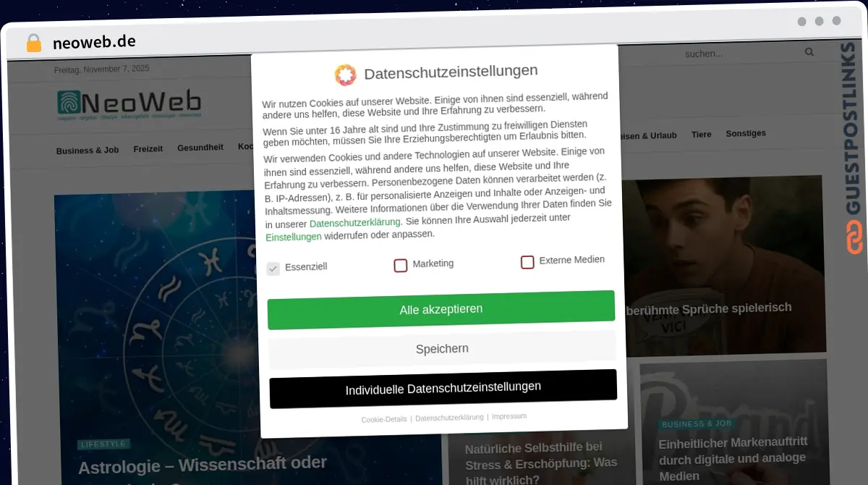Enable the Externe Medien checkbox

[x=527, y=261]
